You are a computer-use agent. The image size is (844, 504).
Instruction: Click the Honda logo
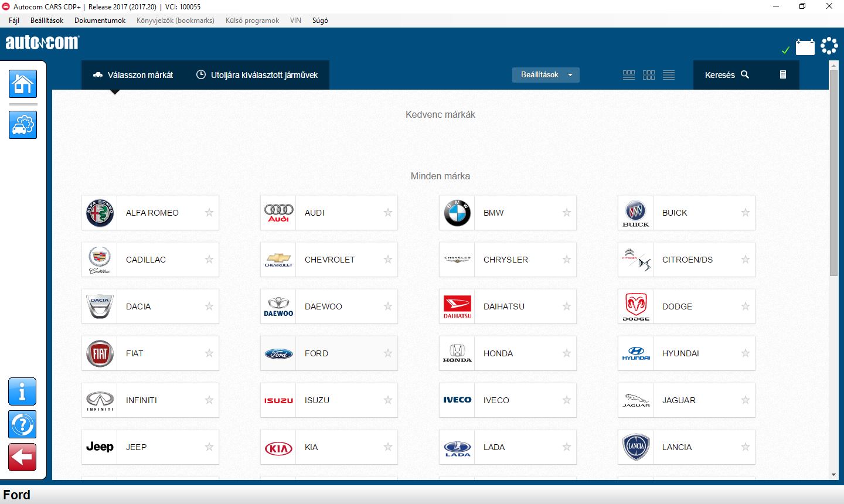pyautogui.click(x=457, y=353)
